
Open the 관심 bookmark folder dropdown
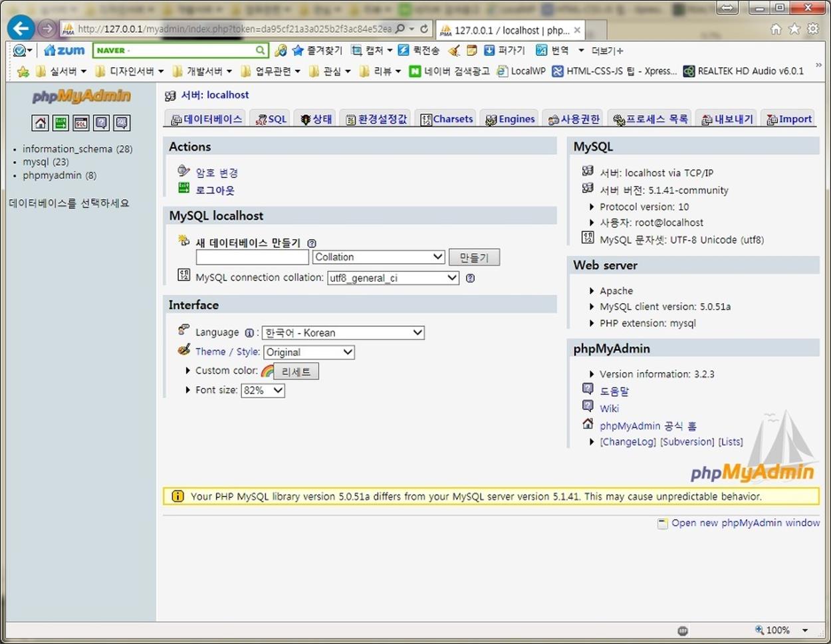330,71
